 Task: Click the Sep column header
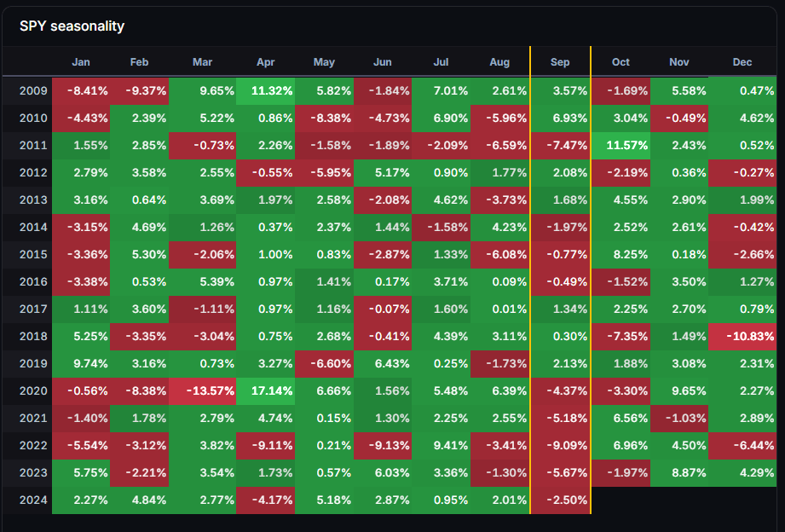click(x=560, y=62)
